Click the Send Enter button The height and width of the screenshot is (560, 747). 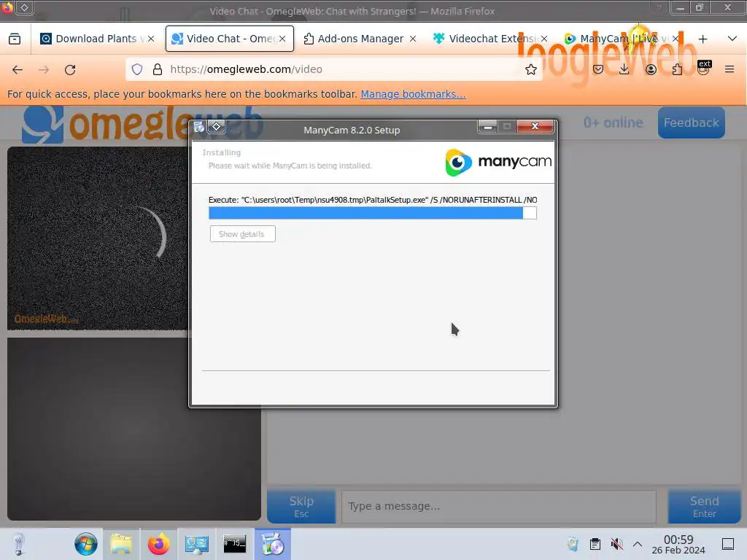click(704, 506)
